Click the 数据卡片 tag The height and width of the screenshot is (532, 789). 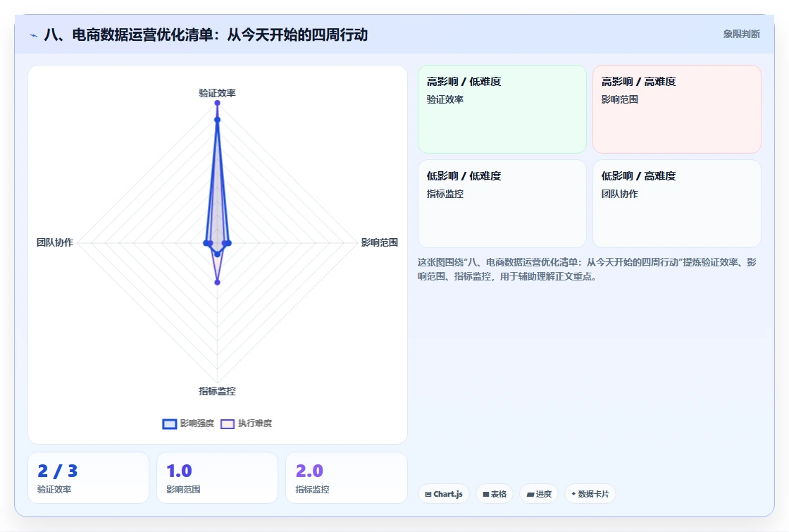tap(590, 494)
